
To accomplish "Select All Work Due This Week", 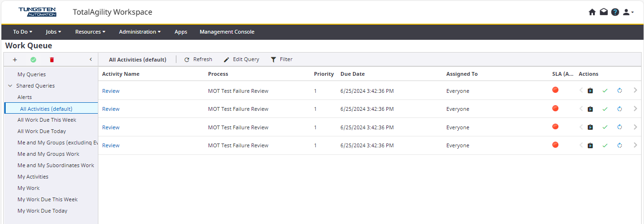I will 47,120.
